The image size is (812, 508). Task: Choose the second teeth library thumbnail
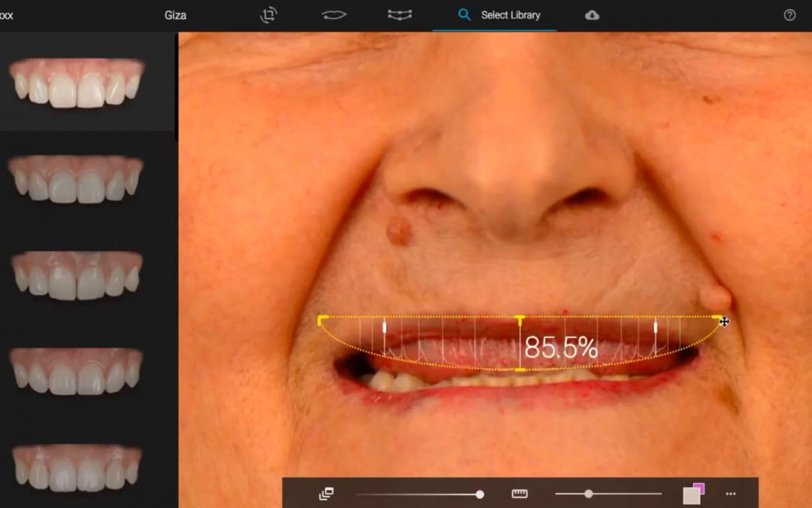[x=76, y=179]
